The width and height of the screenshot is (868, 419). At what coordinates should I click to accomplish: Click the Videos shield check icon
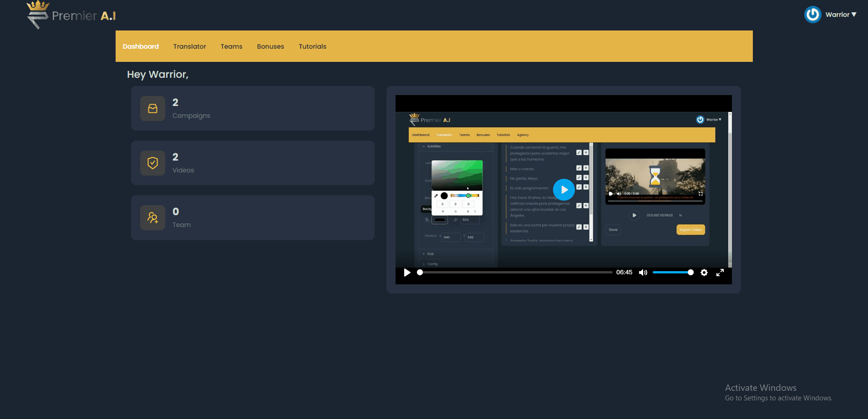[152, 163]
